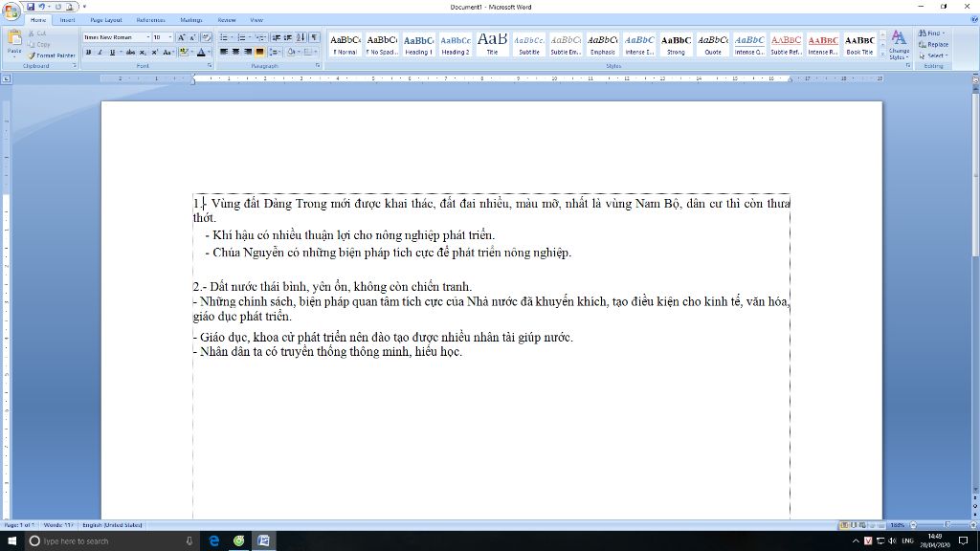The height and width of the screenshot is (551, 980).
Task: Open Change Case dropdown
Action: point(167,53)
